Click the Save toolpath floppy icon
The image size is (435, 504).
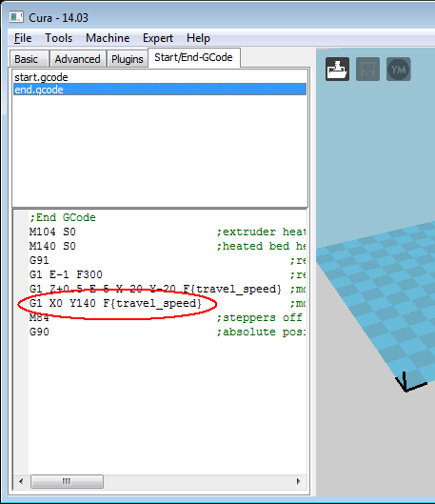(368, 70)
